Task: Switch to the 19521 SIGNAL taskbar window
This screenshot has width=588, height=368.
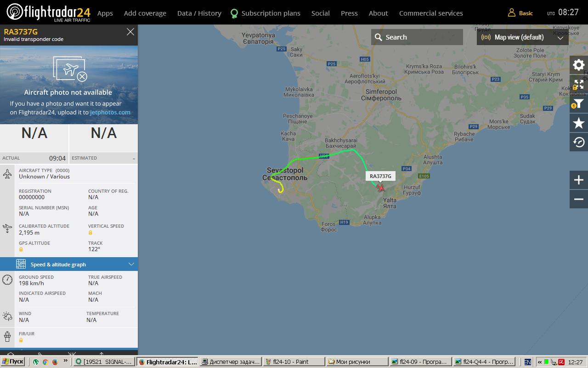Action: click(104, 362)
